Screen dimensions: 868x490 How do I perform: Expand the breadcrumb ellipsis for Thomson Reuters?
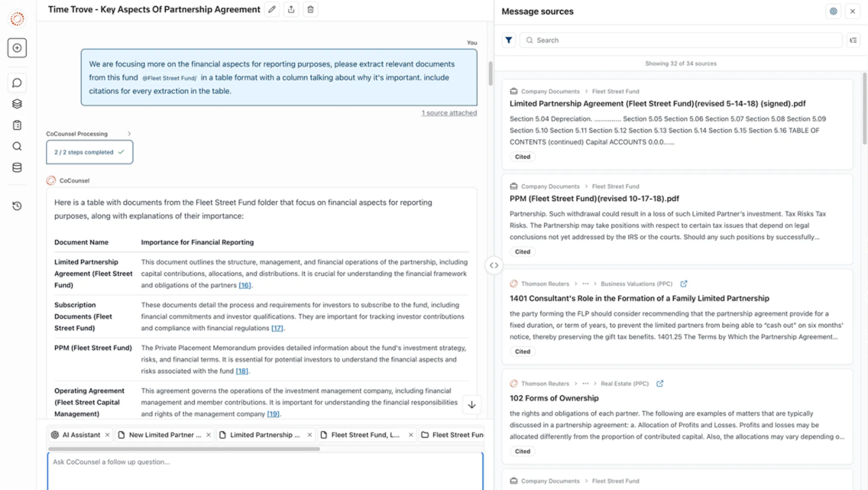[585, 284]
